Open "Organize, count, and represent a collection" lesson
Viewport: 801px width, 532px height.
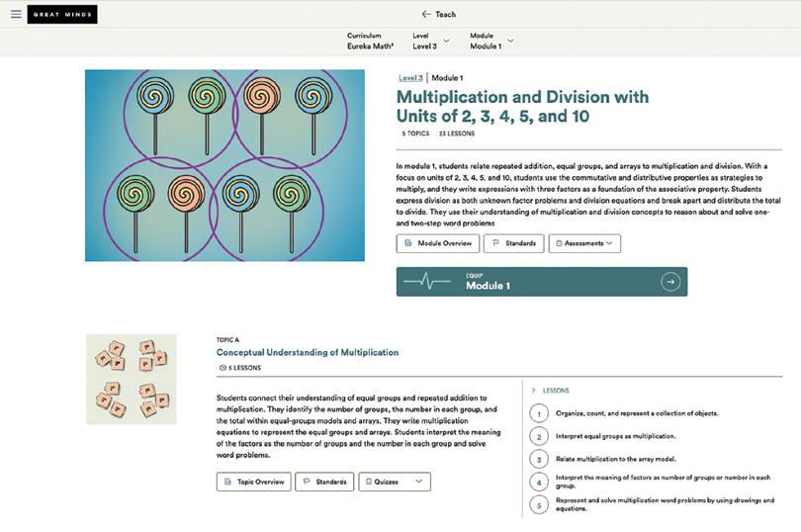[x=637, y=413]
